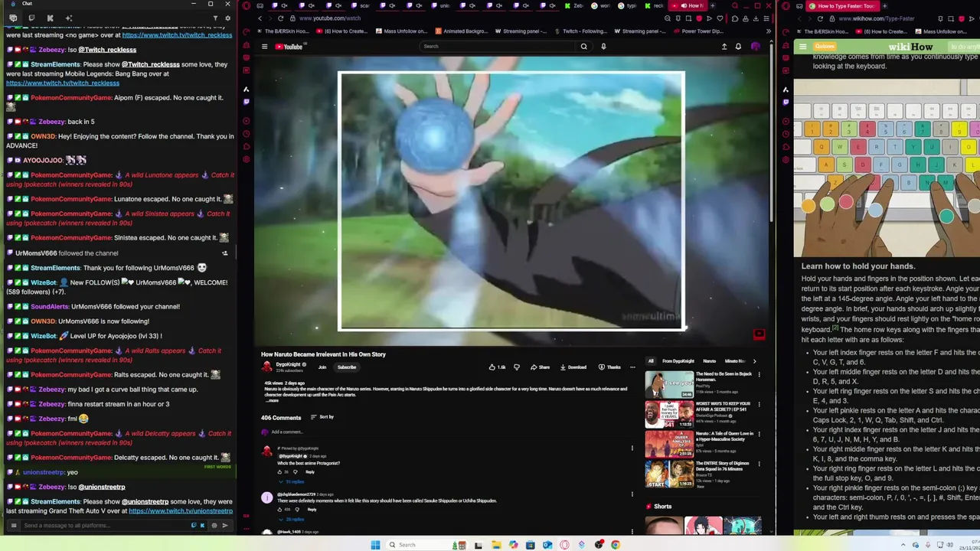Select the Naruto recommendation chip
Viewport: 980px width, 551px height.
click(710, 361)
